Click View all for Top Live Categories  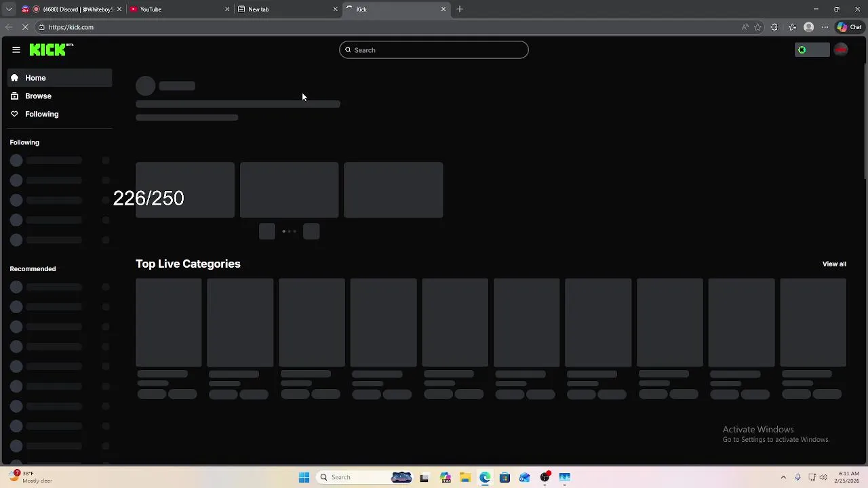coord(834,264)
